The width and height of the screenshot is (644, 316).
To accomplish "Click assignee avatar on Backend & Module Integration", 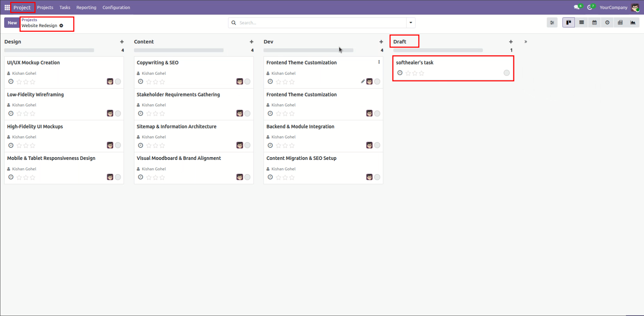I will (x=369, y=145).
